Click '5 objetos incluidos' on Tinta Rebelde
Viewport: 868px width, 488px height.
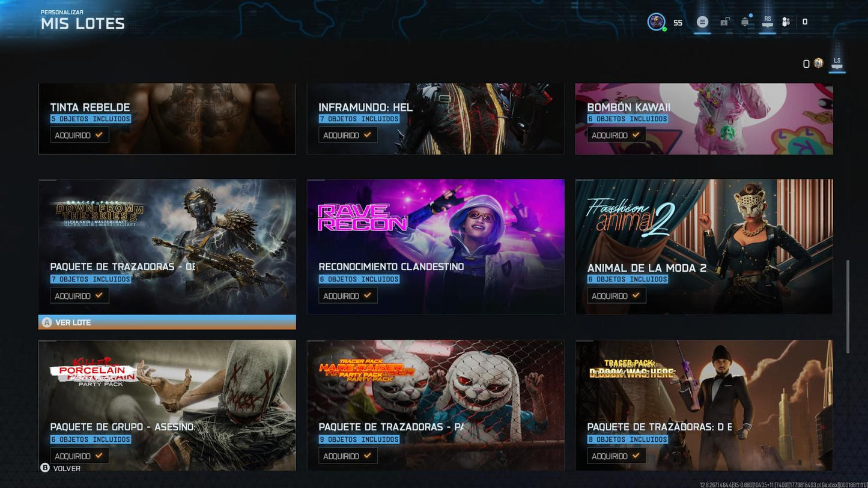(x=91, y=119)
